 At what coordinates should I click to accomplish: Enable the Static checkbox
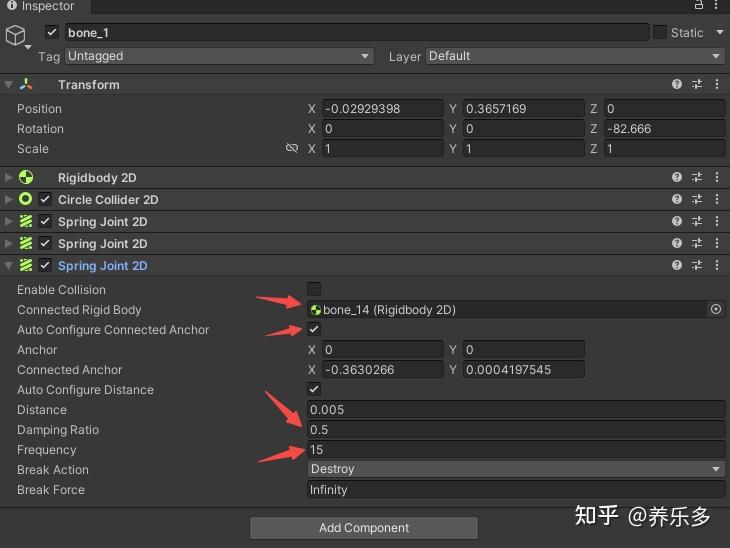[660, 32]
